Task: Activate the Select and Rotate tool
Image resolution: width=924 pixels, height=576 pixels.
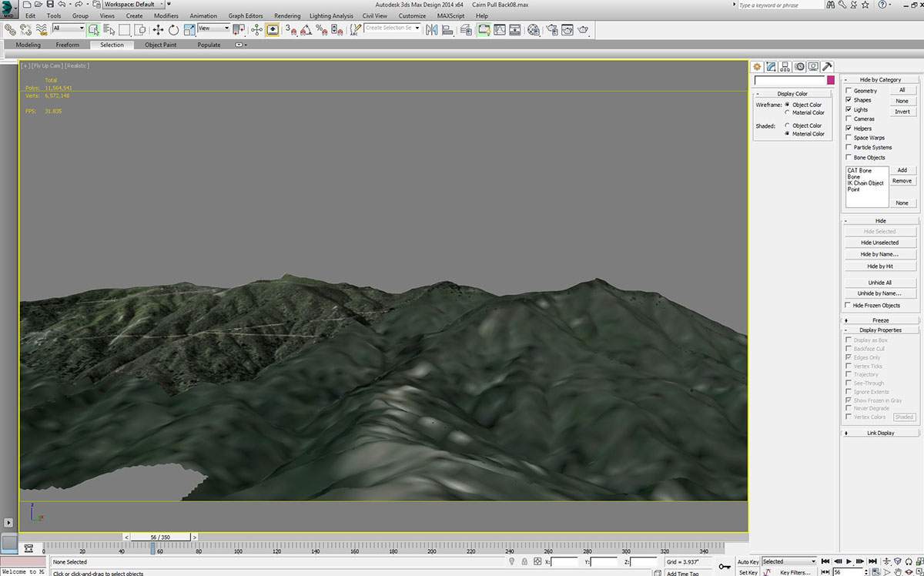Action: tap(173, 30)
